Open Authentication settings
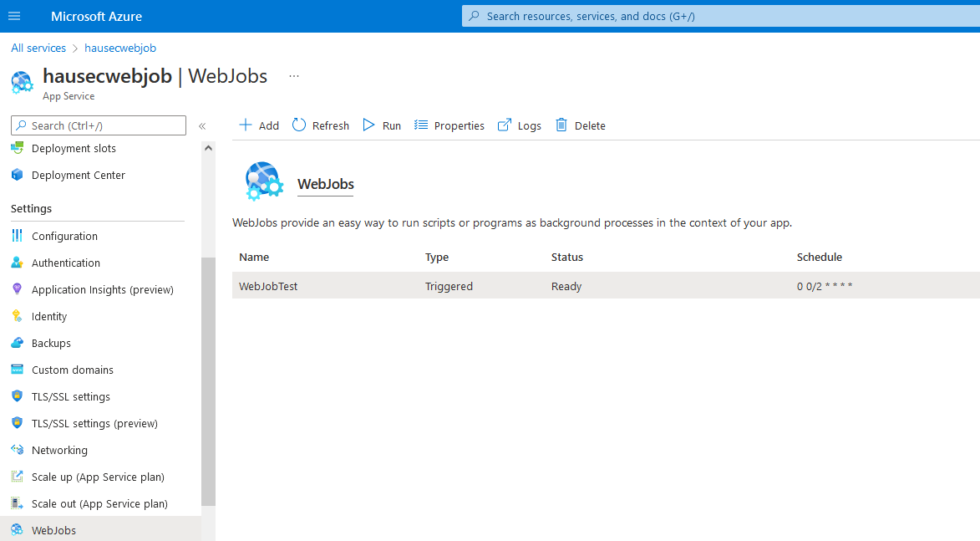This screenshot has width=980, height=541. [x=66, y=263]
